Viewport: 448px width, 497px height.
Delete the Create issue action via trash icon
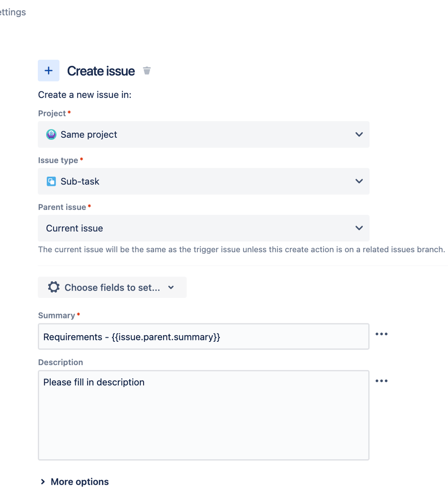click(x=147, y=70)
